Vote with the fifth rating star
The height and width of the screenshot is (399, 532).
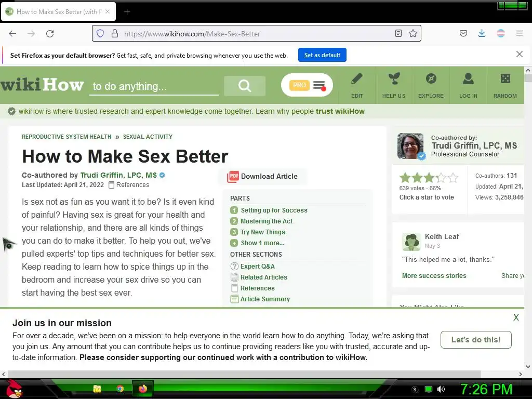click(453, 178)
